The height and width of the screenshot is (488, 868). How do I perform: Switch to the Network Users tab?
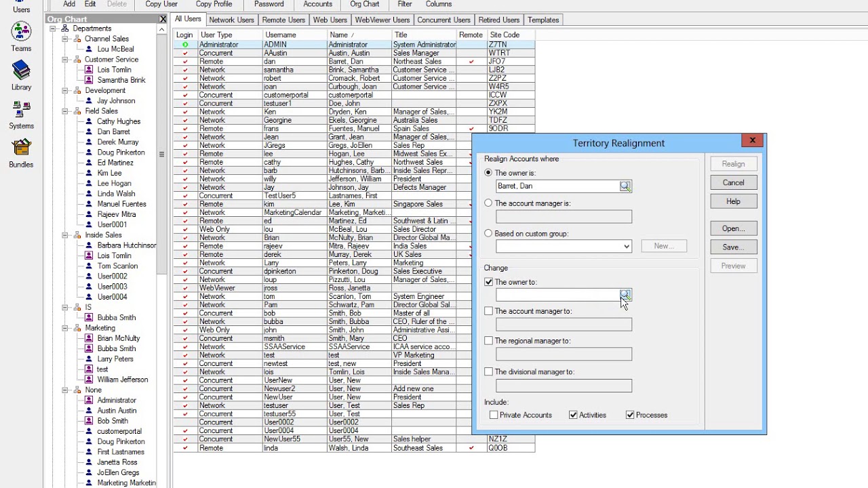(231, 20)
